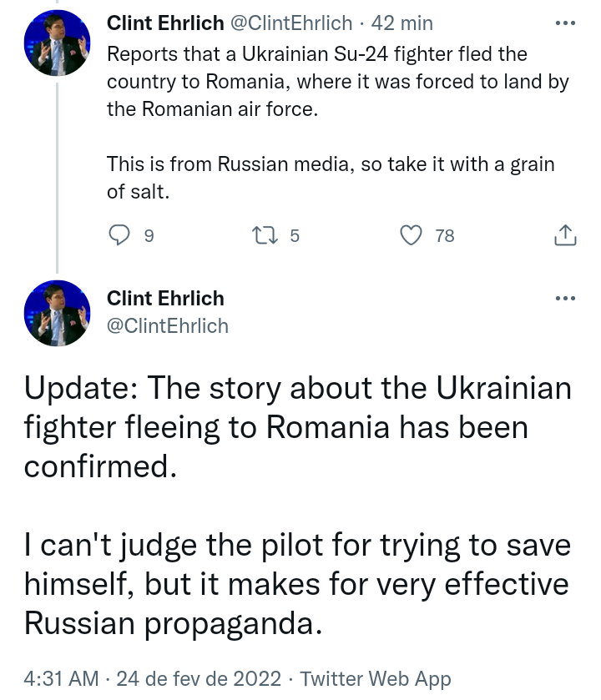Click the 4:31 AM timestamp link
Image resolution: width=601 pixels, height=700 pixels.
[x=61, y=679]
